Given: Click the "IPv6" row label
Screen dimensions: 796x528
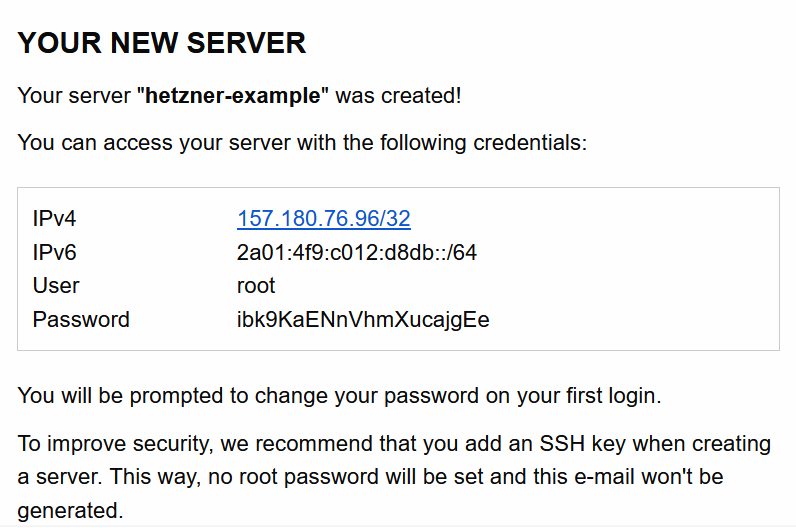Looking at the screenshot, I should (55, 253).
